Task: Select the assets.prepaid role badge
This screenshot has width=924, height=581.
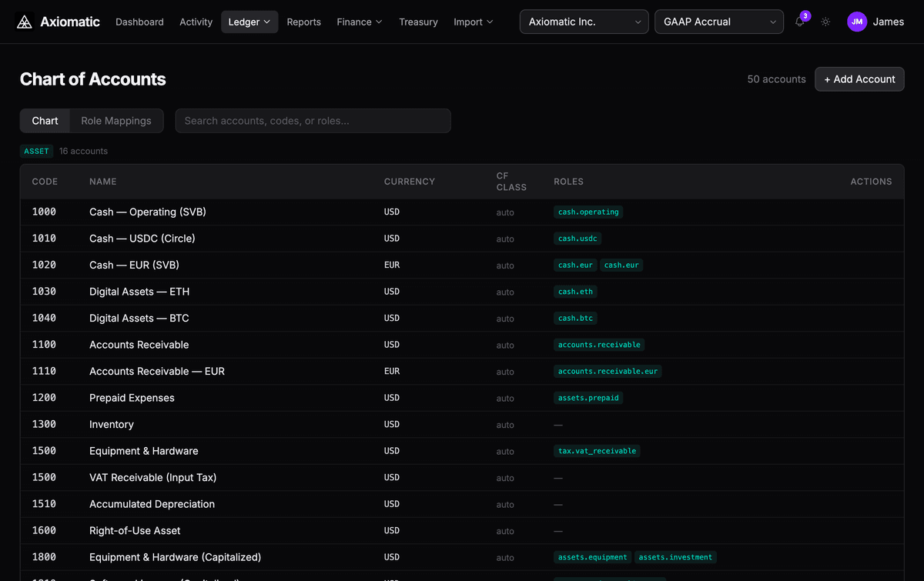Action: pos(588,398)
